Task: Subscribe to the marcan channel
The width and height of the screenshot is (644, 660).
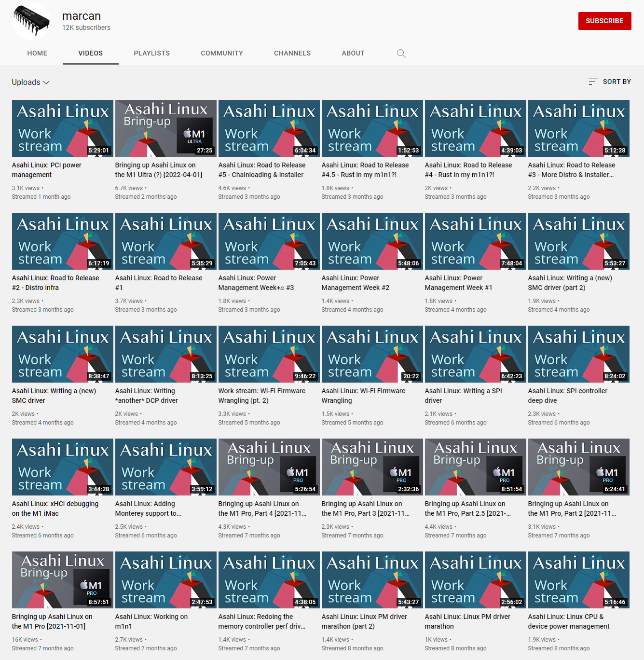Action: [x=604, y=21]
